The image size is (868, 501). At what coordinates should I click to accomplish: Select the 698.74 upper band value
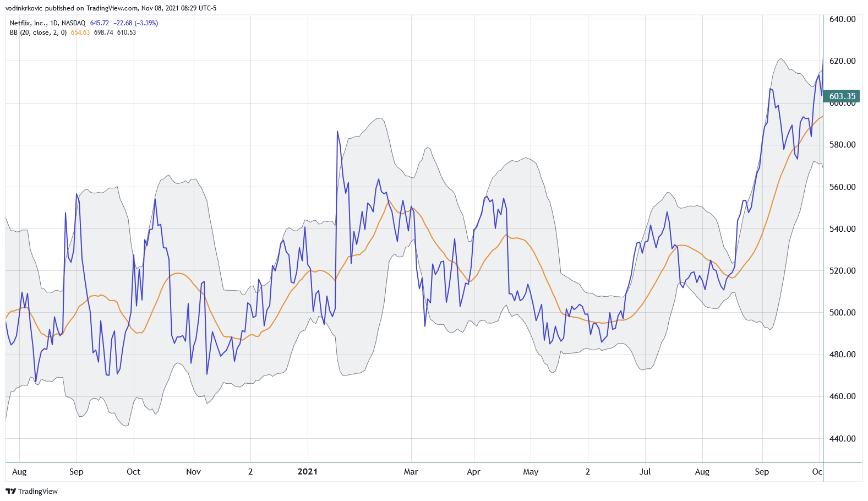[x=103, y=32]
